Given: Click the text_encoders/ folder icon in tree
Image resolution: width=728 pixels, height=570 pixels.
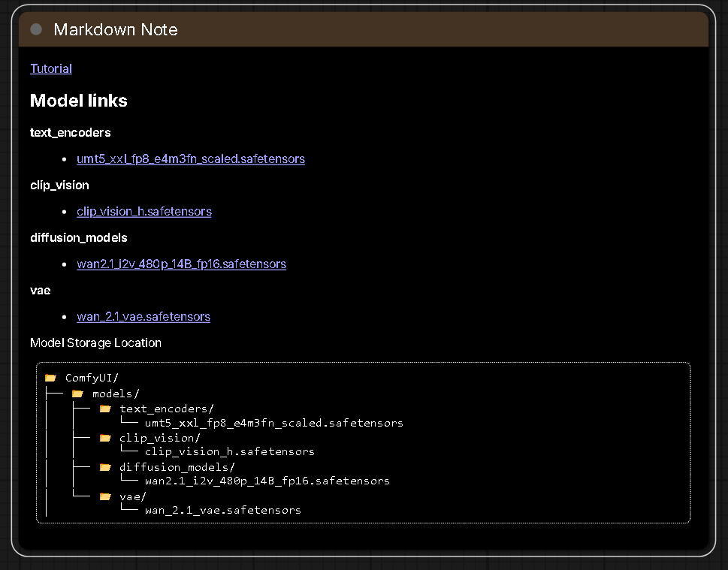Looking at the screenshot, I should point(105,409).
